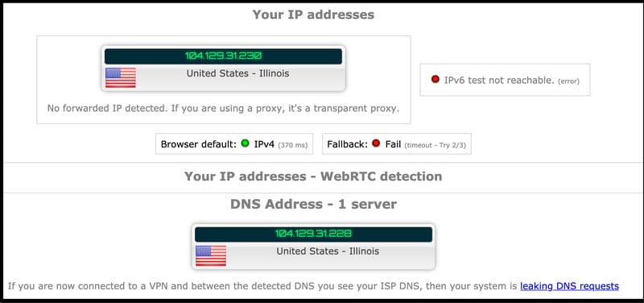
Task: Click the red Fallback Fail status dot
Action: [376, 143]
